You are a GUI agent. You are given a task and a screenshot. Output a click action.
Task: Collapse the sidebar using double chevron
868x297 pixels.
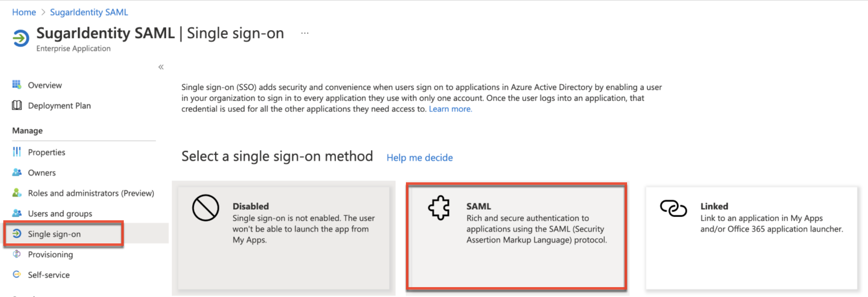pyautogui.click(x=161, y=67)
